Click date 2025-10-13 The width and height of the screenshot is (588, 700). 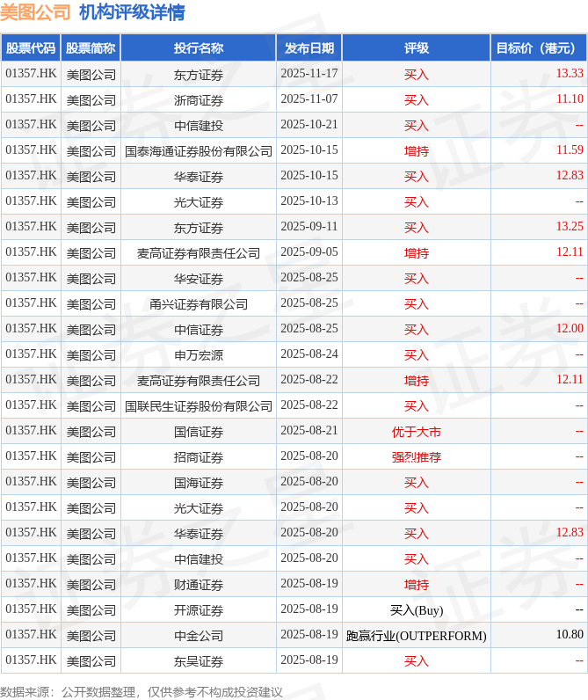[309, 201]
